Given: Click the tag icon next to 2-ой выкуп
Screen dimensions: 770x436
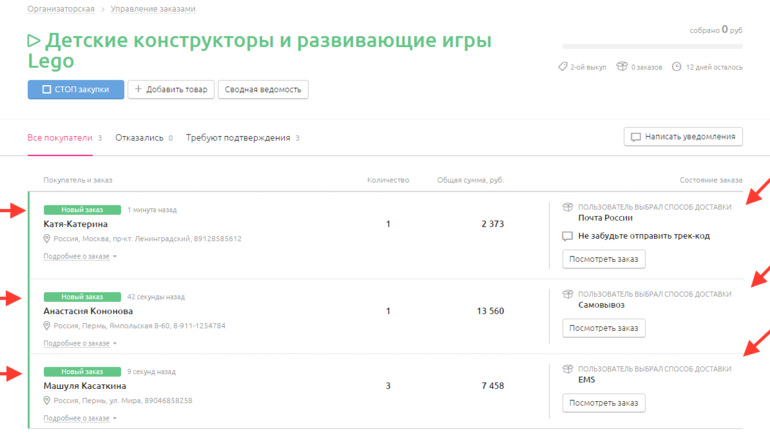Looking at the screenshot, I should click(563, 67).
